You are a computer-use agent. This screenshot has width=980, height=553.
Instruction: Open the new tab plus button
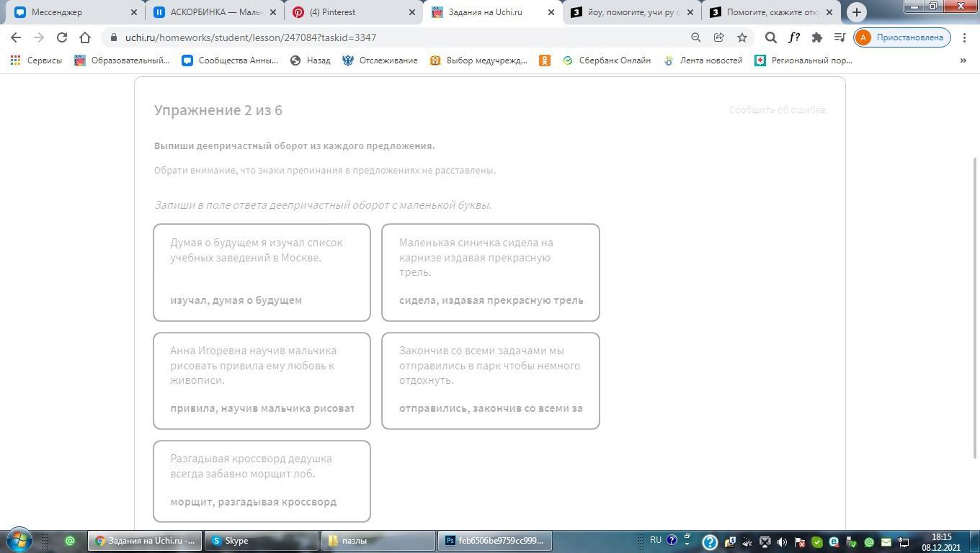856,12
